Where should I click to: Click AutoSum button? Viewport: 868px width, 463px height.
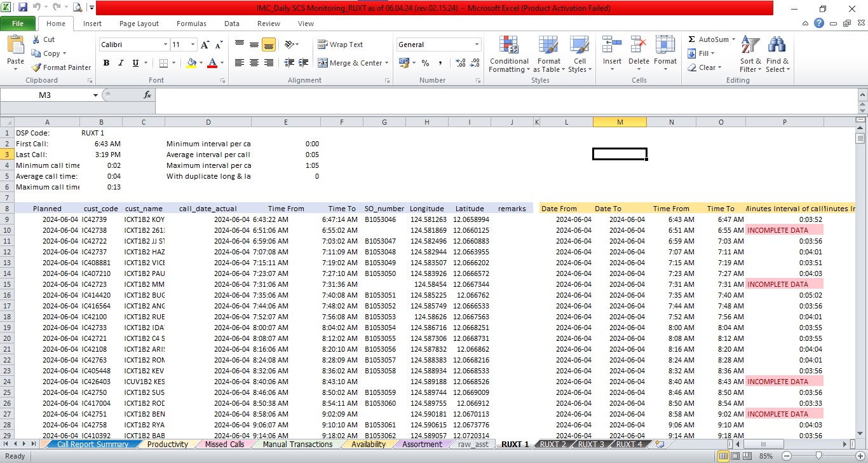(708, 39)
